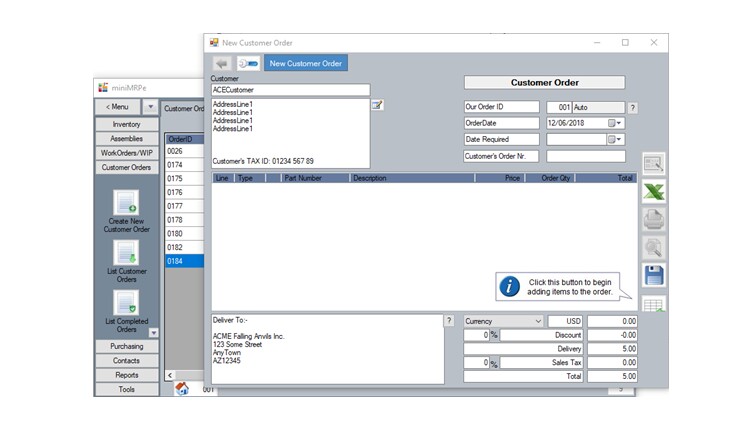Open the OrderDate calendar dropdown
This screenshot has width=753, height=435.
[616, 123]
